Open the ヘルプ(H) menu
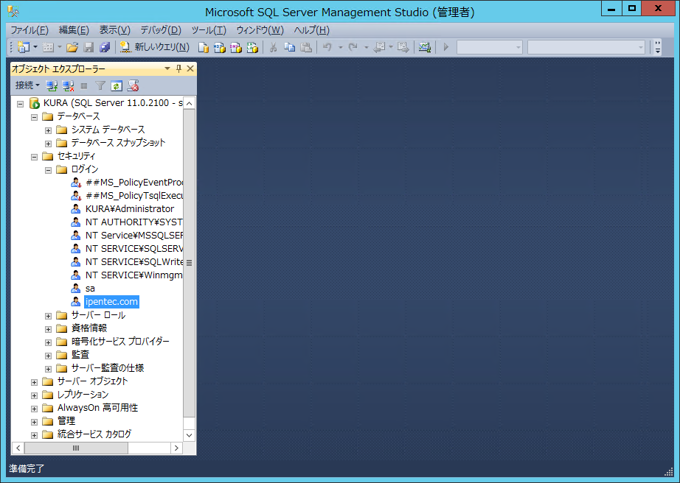Viewport: 680px width, 483px height. pos(311,30)
